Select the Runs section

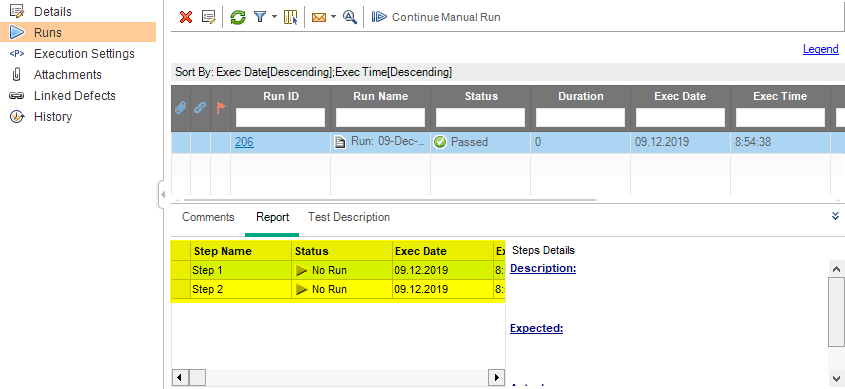(x=78, y=32)
